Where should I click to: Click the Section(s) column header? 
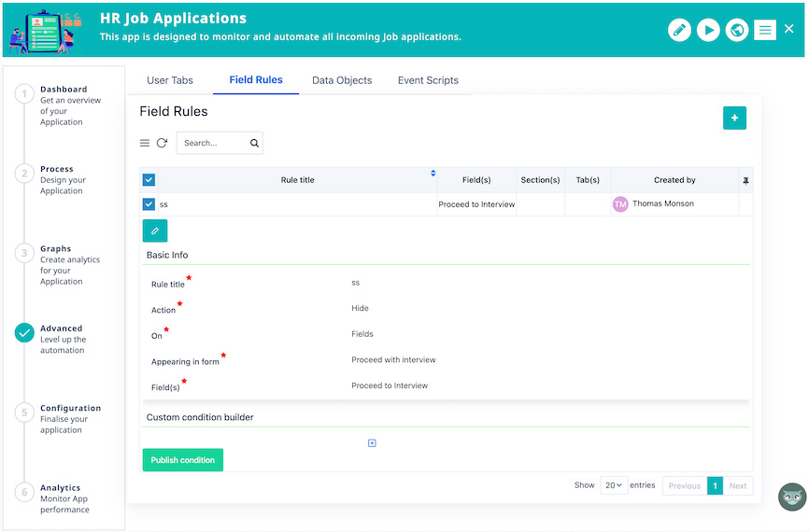click(540, 180)
